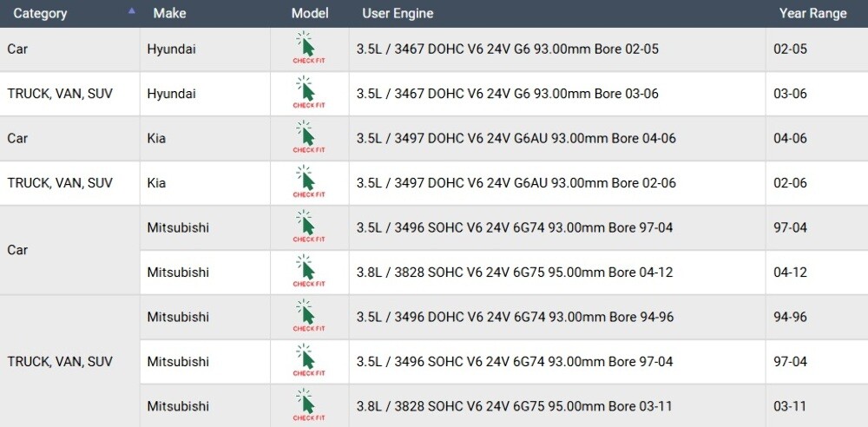Image resolution: width=868 pixels, height=427 pixels.
Task: Open Check Fit for Mitsubishi 94-96 row
Action: click(x=309, y=316)
